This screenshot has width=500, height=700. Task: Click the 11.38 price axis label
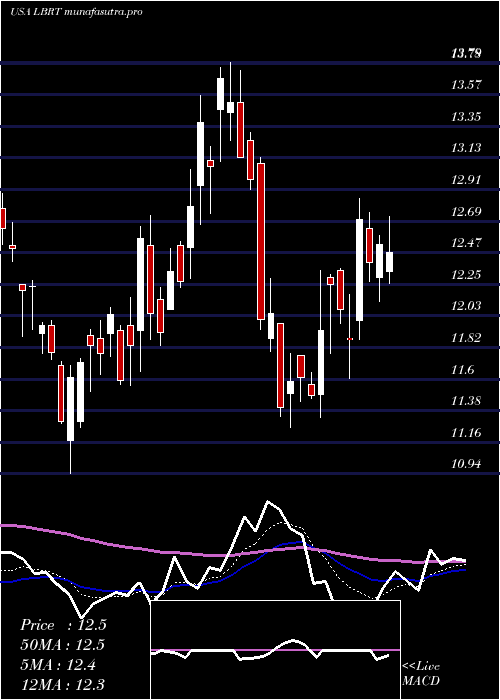[466, 401]
